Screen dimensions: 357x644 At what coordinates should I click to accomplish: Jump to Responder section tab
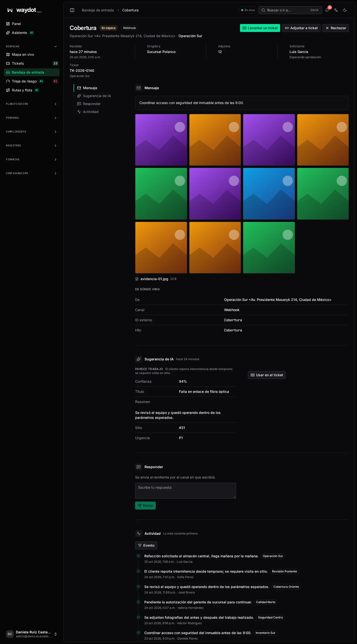(89, 104)
